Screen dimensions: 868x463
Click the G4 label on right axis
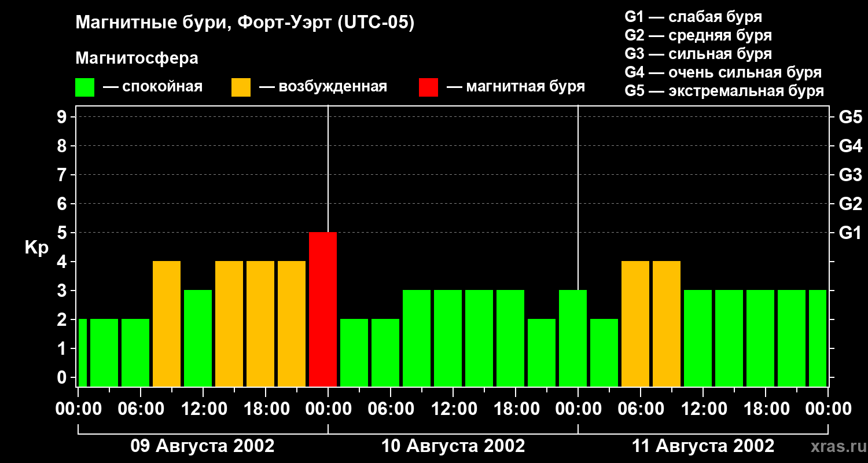pyautogui.click(x=850, y=146)
